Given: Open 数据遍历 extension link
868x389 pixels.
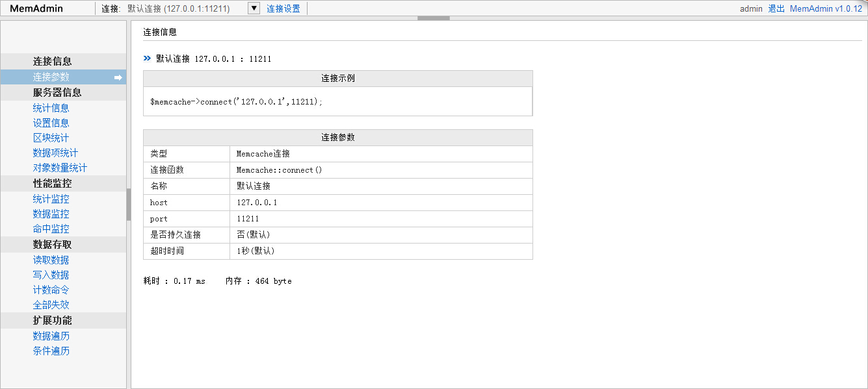Looking at the screenshot, I should [51, 336].
